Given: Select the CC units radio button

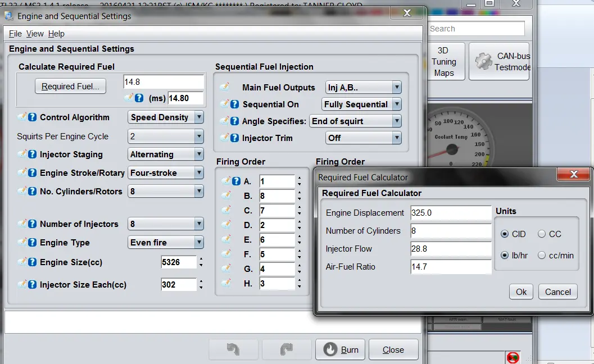Looking at the screenshot, I should 542,234.
